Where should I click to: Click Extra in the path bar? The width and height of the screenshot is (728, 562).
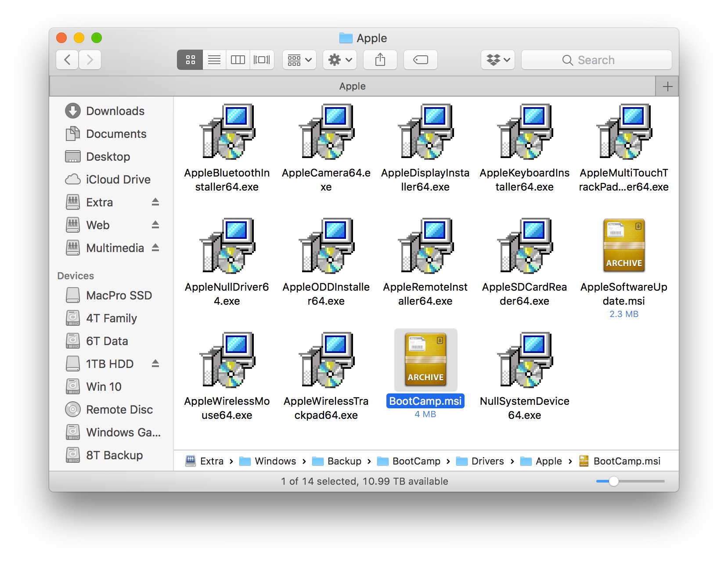click(x=205, y=461)
